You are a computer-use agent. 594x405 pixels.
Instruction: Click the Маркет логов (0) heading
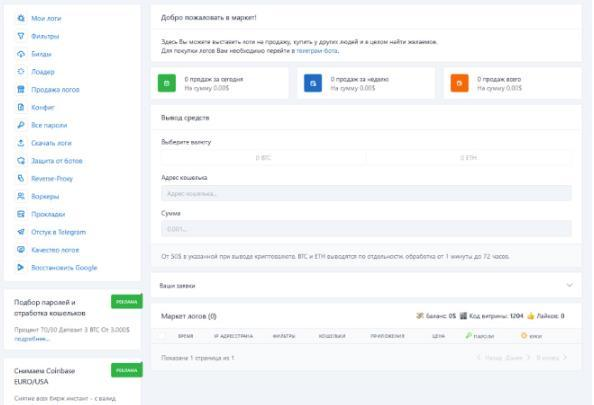click(189, 316)
